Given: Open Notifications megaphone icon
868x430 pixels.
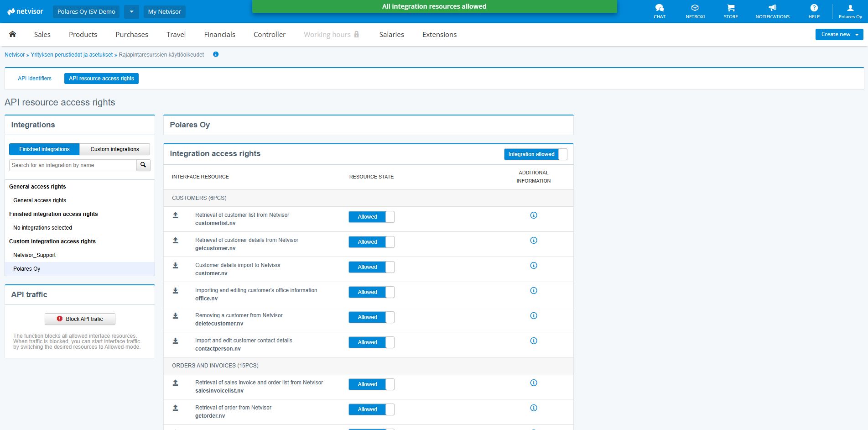Looking at the screenshot, I should (772, 11).
